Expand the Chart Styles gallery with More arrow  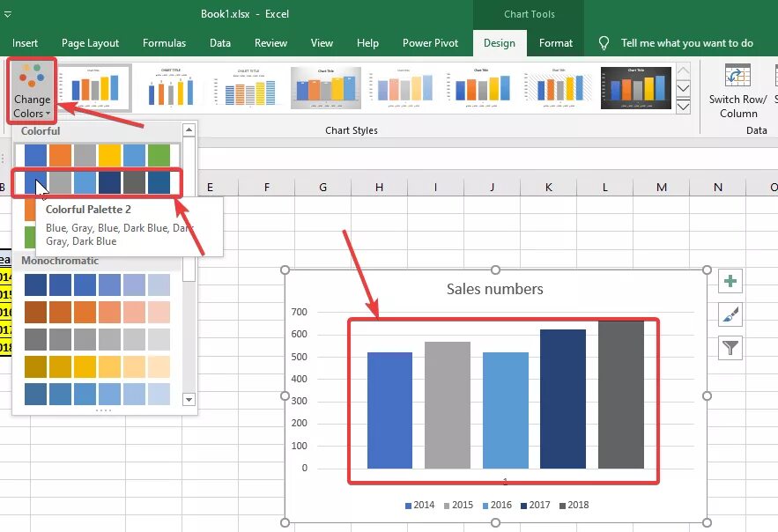(683, 105)
